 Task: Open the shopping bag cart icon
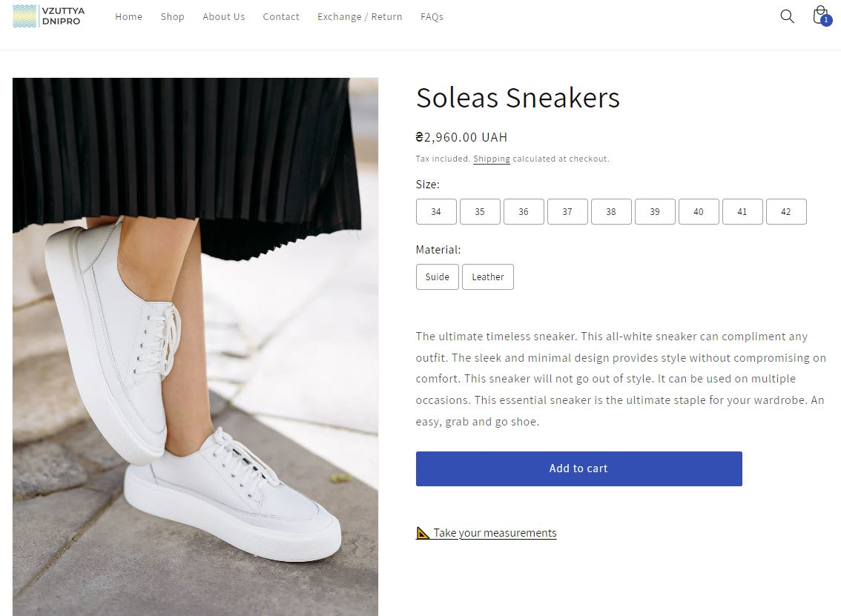pyautogui.click(x=821, y=16)
